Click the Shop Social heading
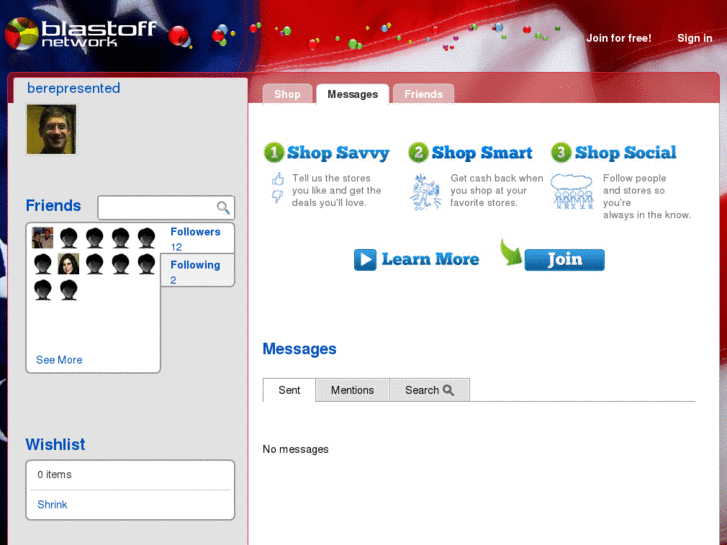727x545 pixels. [x=625, y=153]
